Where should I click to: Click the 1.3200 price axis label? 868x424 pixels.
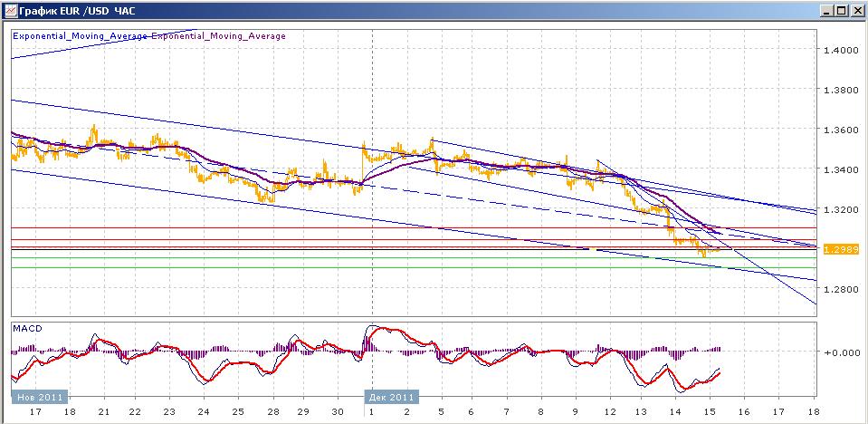[839, 209]
